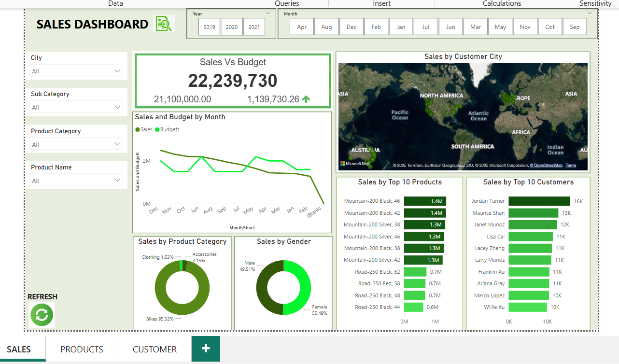Click the green Refresh circular arrows icon

42,315
